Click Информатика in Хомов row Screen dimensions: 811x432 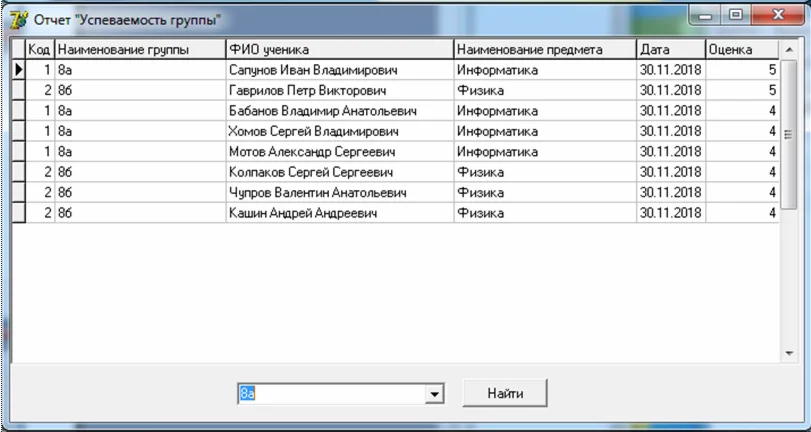(x=545, y=131)
